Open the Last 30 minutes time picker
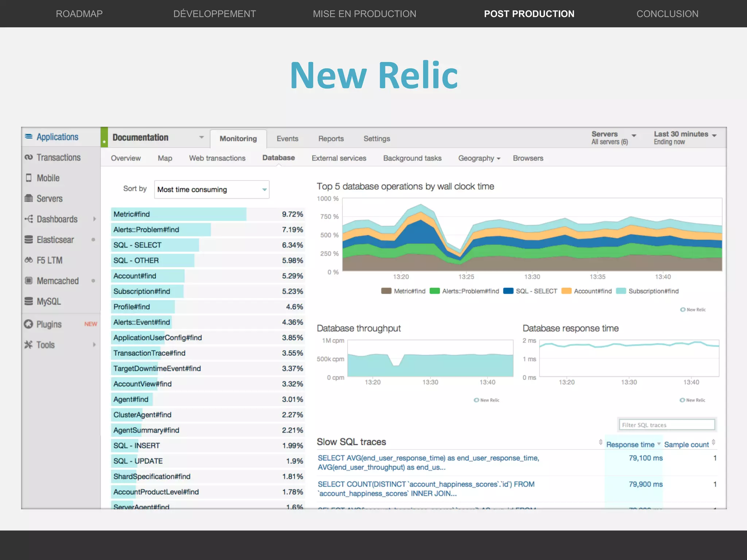This screenshot has width=747, height=560. click(x=685, y=137)
